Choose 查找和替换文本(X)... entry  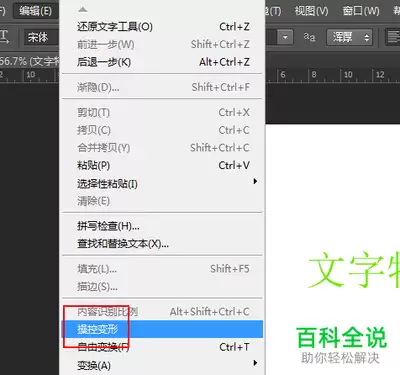(x=163, y=244)
